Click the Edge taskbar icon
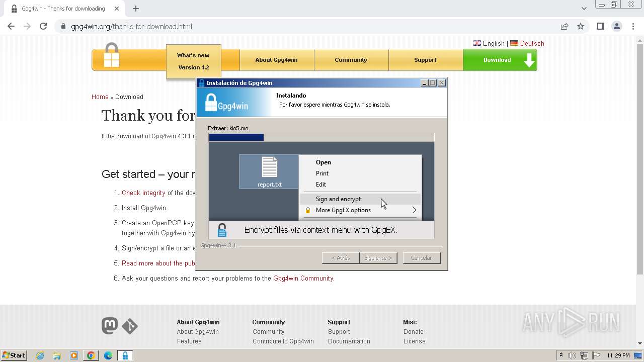The width and height of the screenshot is (644, 362). pyautogui.click(x=108, y=355)
